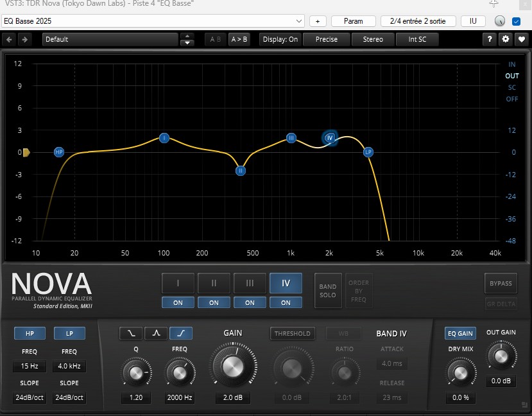This screenshot has height=416, width=532.
Task: Click the yellow 0 dB marker arrow
Action: (26, 152)
